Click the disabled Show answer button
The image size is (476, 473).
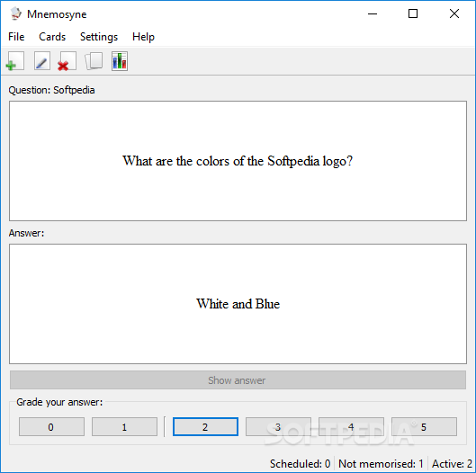(x=238, y=379)
